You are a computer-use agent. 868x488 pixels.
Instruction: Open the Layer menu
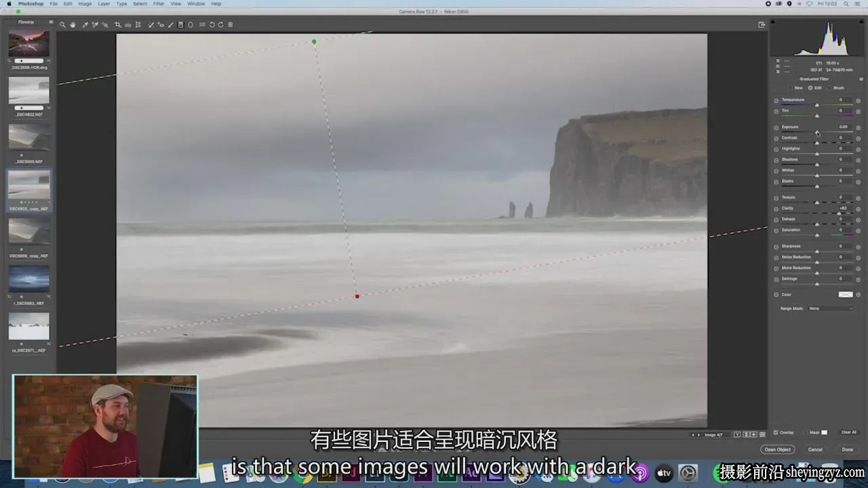[104, 4]
